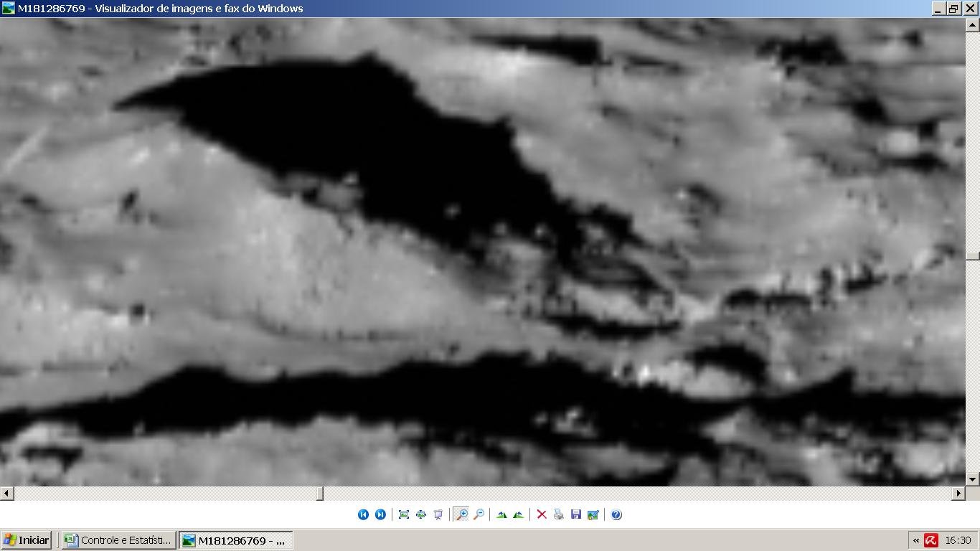The width and height of the screenshot is (980, 551).
Task: Delete the current image with red X
Action: point(542,514)
